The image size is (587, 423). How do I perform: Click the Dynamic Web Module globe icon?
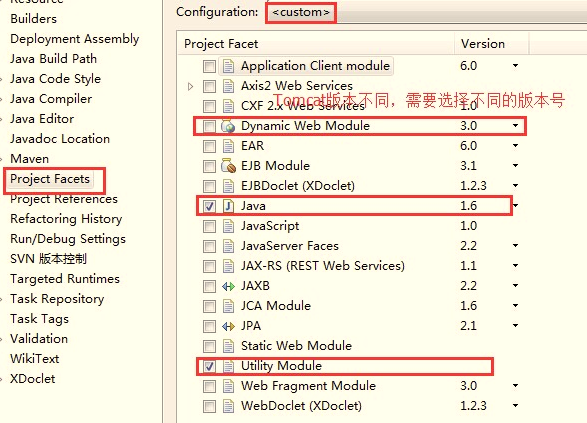coord(228,126)
